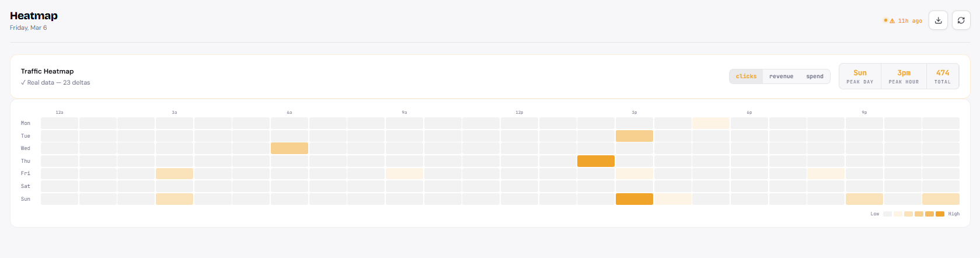Click the Wednesday 6am heatmap cell
980x258 pixels.
click(x=290, y=148)
